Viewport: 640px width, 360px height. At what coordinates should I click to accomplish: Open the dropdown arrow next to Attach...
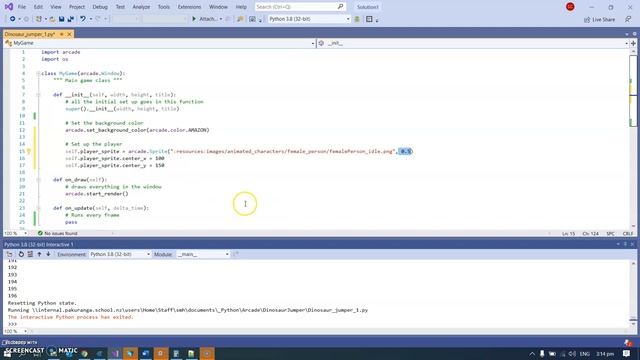coord(221,19)
